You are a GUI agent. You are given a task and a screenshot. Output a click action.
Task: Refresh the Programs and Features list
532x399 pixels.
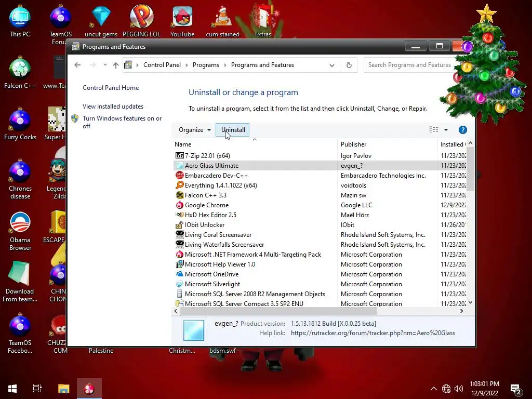pyautogui.click(x=349, y=65)
